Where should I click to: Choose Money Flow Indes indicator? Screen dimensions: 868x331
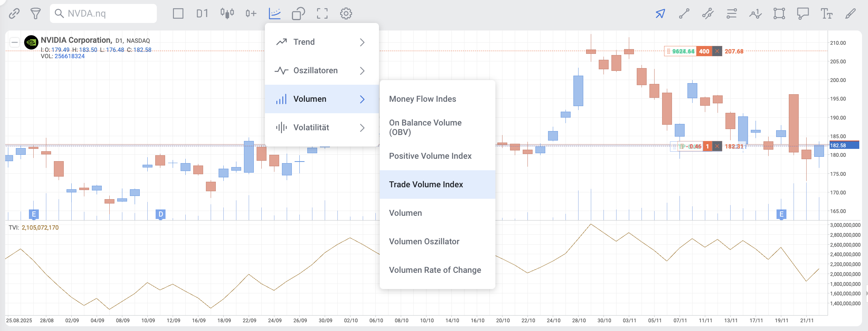pyautogui.click(x=438, y=99)
